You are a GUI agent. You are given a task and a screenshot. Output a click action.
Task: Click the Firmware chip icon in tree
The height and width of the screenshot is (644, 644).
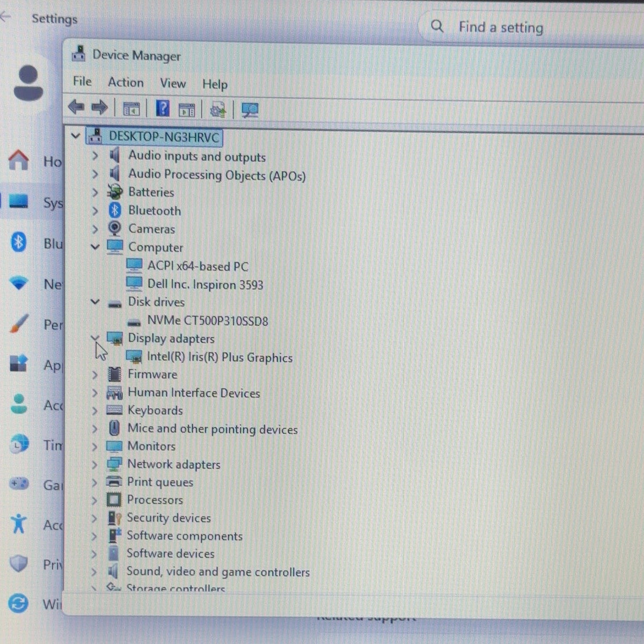point(114,374)
